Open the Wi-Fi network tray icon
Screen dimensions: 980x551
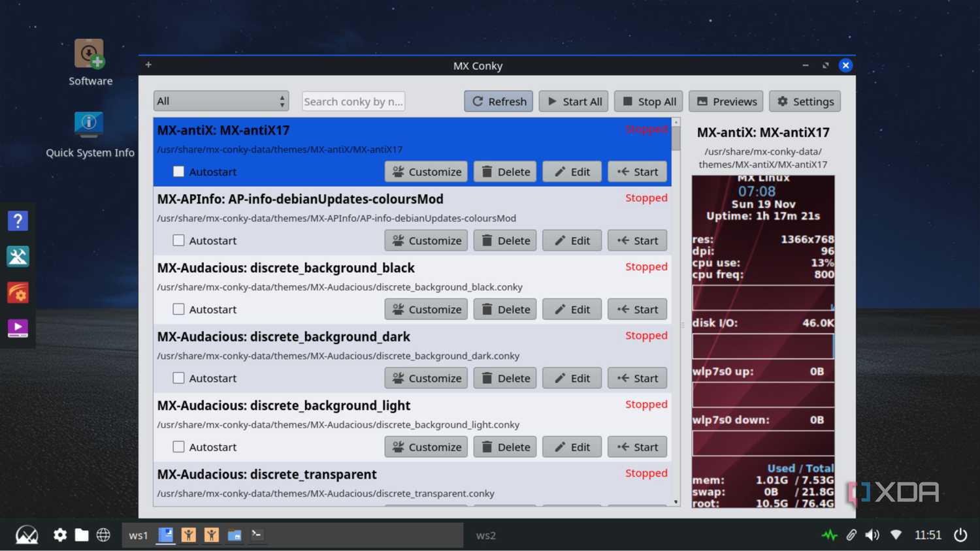[896, 535]
